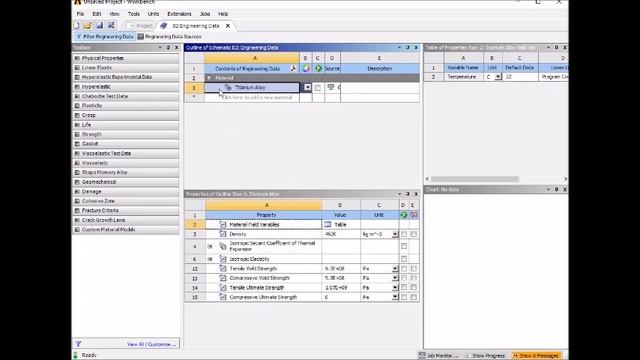Expand the Isotropic Elasticity property

tap(210, 259)
